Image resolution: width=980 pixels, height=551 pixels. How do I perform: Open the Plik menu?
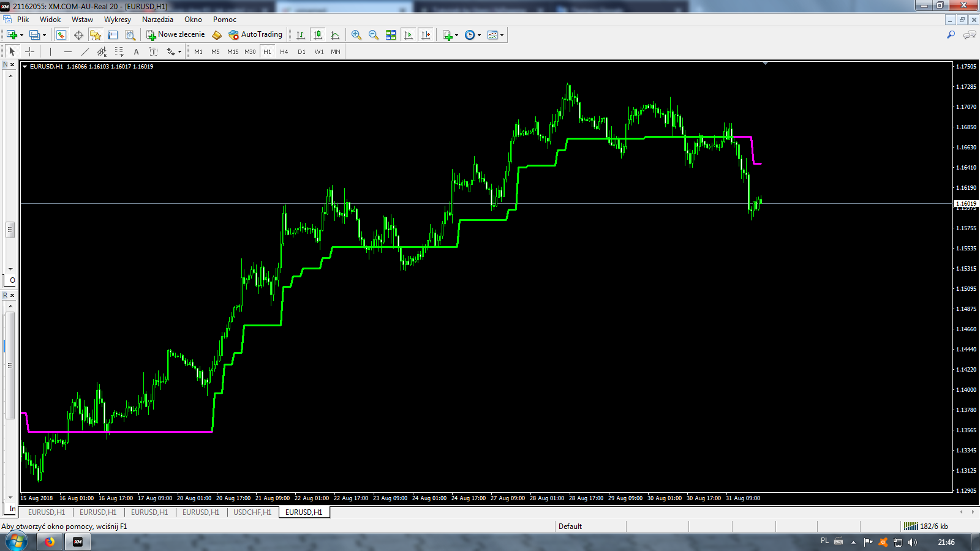click(23, 20)
